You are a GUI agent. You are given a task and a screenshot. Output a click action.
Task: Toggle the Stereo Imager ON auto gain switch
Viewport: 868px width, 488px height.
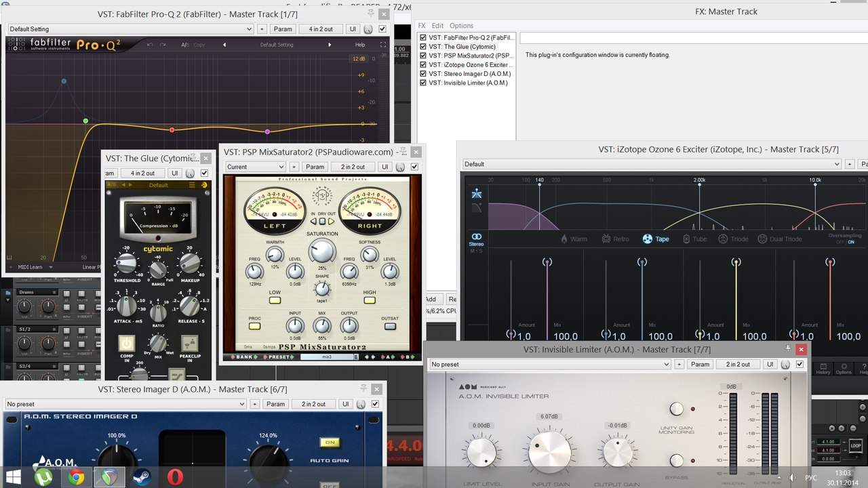pyautogui.click(x=330, y=443)
